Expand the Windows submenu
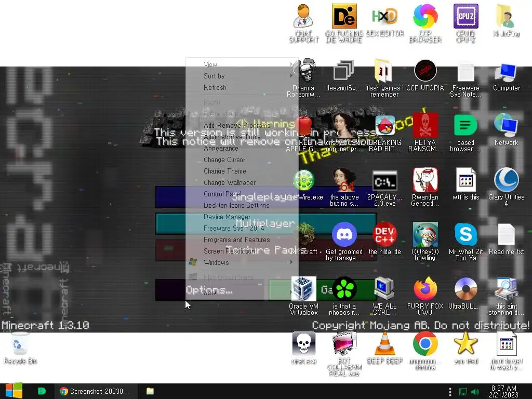 242,262
